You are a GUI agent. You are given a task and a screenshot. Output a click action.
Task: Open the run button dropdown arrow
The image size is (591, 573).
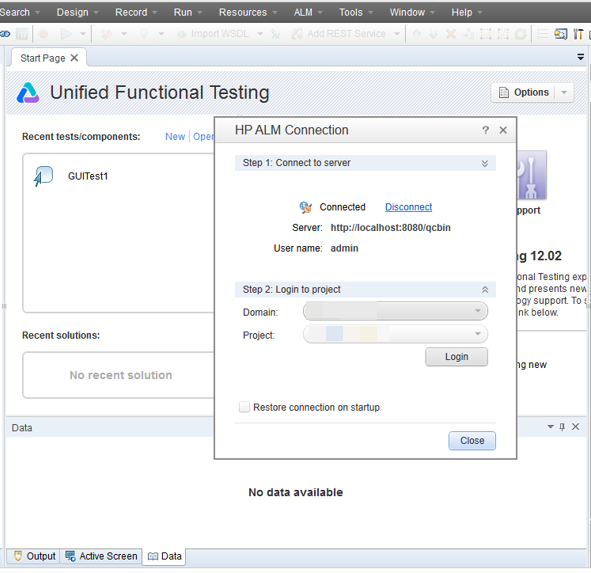(x=83, y=34)
